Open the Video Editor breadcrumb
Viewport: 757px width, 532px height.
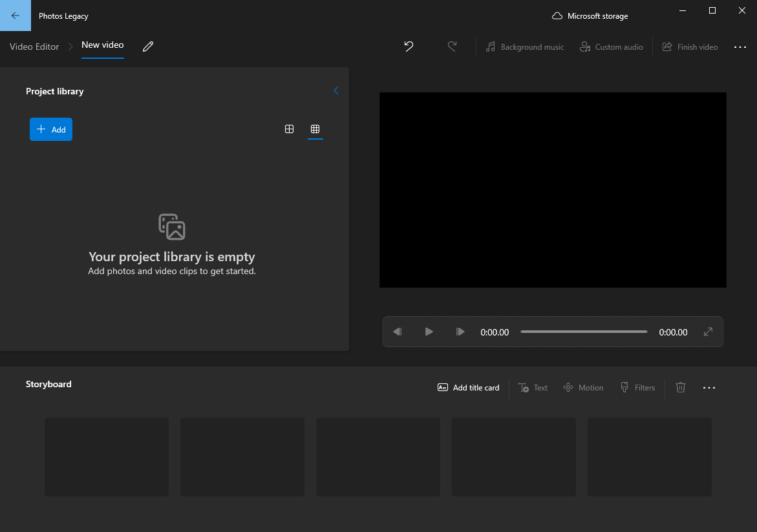click(34, 47)
